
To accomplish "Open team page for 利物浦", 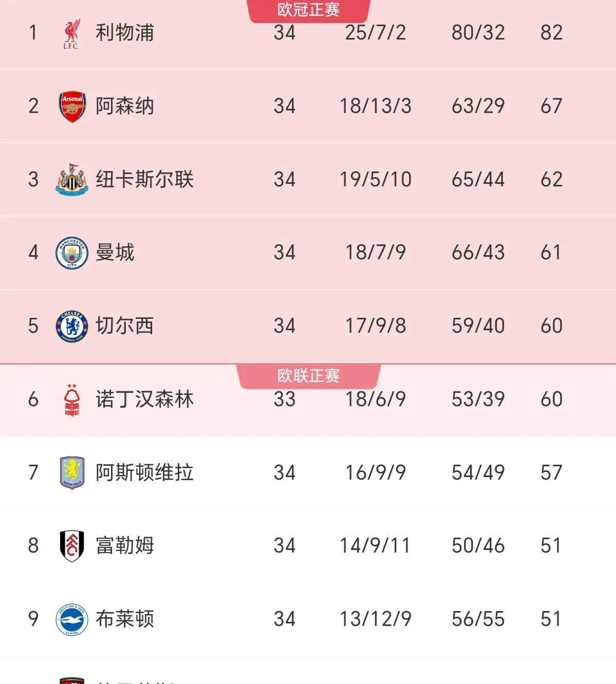I will [x=125, y=33].
